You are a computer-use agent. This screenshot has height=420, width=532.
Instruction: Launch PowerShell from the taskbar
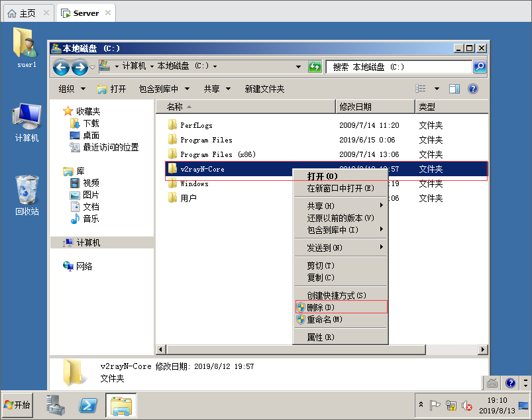88,405
